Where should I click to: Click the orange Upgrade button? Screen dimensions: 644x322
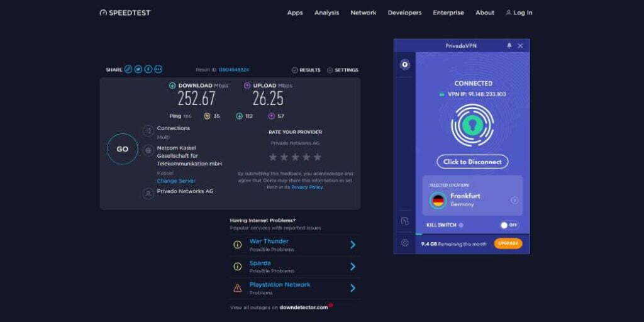(508, 243)
